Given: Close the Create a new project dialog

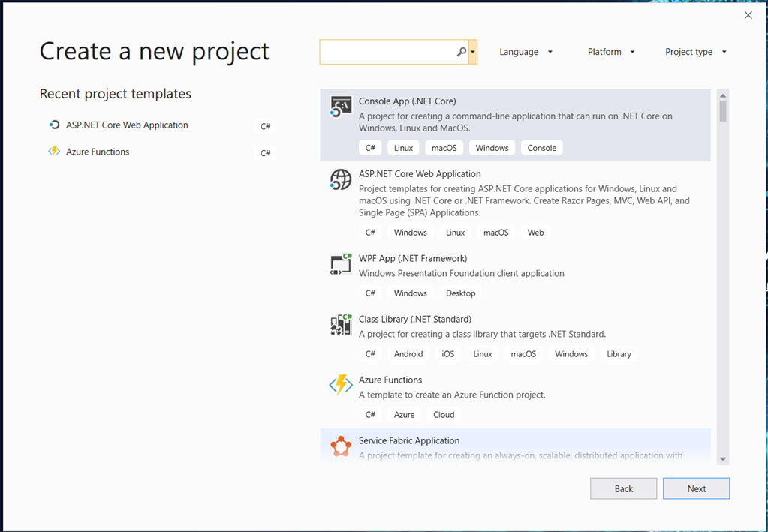Looking at the screenshot, I should (748, 15).
